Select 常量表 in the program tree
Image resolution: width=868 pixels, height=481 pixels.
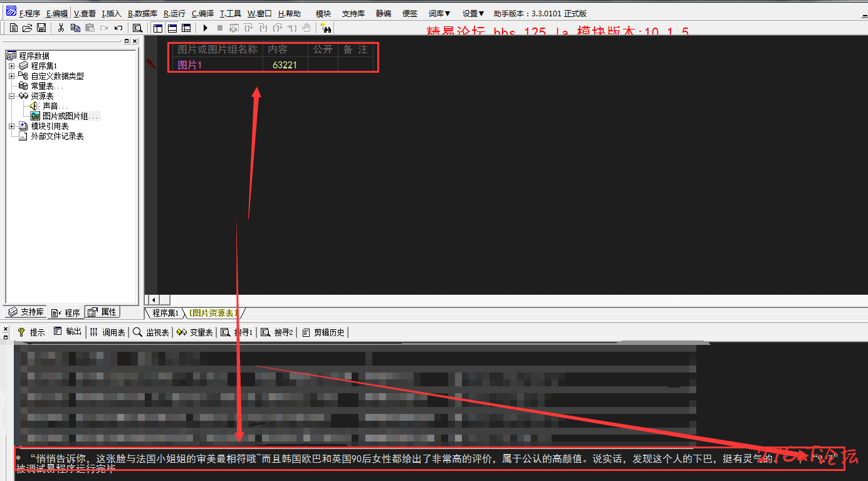point(47,86)
